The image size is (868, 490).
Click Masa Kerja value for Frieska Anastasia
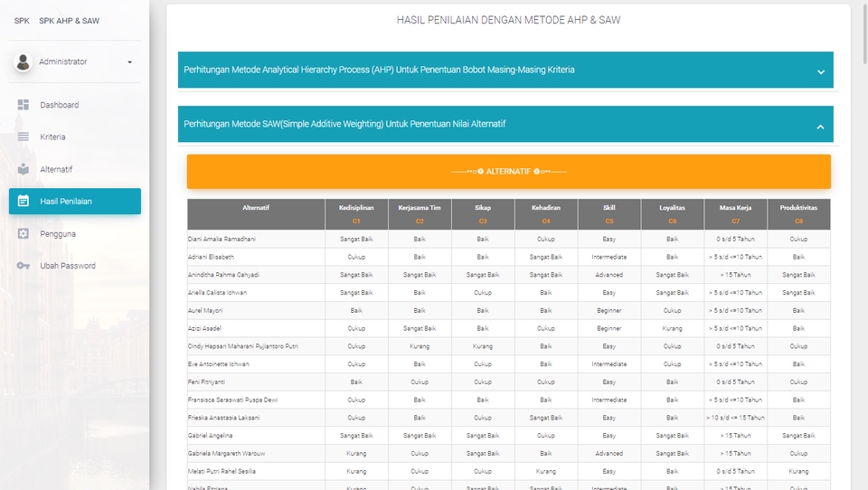tap(736, 418)
